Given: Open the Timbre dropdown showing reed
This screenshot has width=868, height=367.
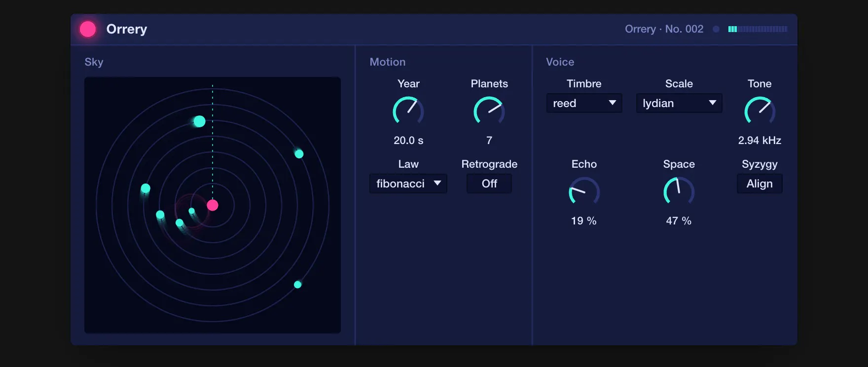Looking at the screenshot, I should [x=584, y=103].
